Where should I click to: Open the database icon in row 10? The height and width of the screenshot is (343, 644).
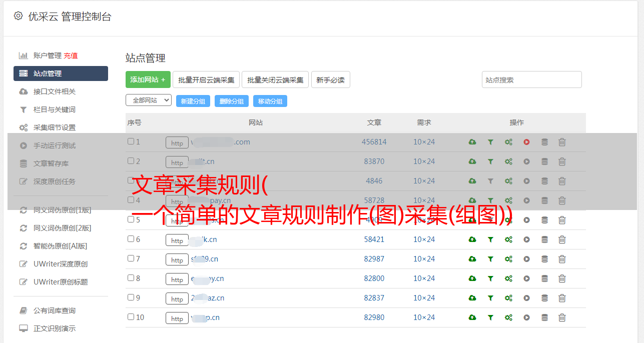544,317
